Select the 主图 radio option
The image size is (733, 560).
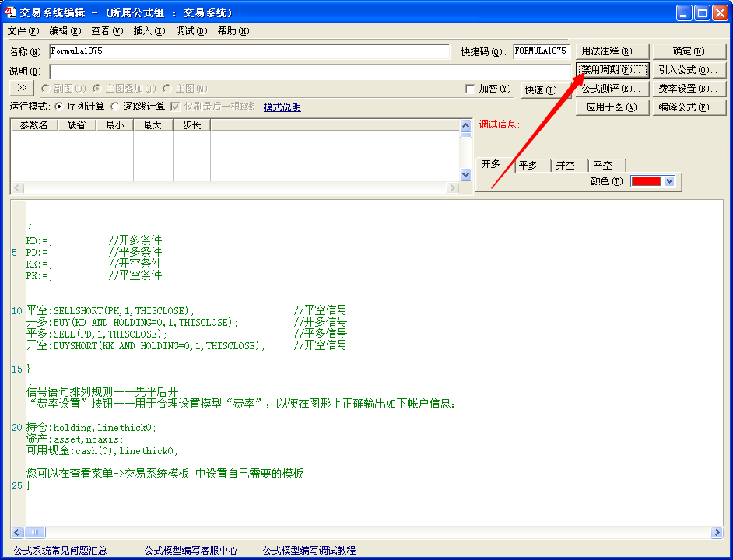coord(185,89)
